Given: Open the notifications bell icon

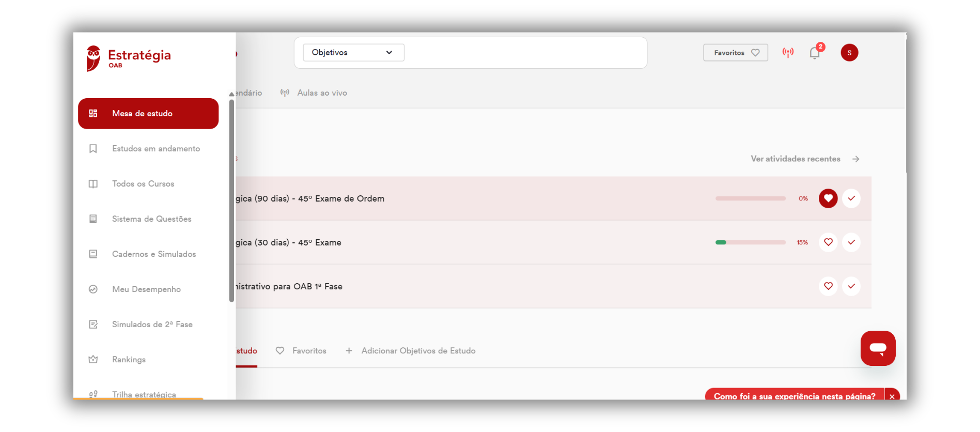Looking at the screenshot, I should pos(815,53).
